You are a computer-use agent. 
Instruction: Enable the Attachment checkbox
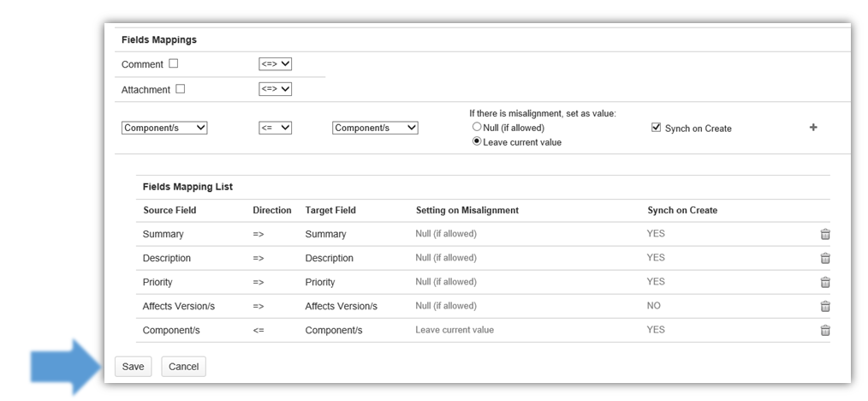click(180, 88)
